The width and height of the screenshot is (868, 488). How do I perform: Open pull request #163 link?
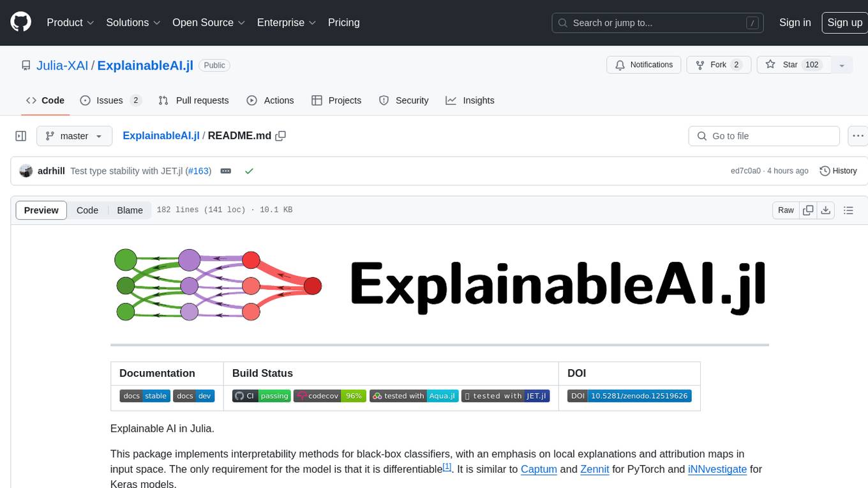198,171
